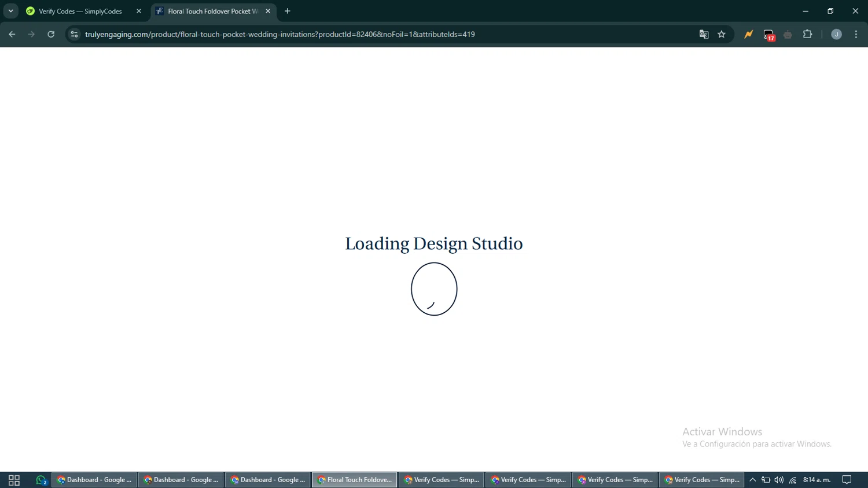View site information icon in address bar
The width and height of the screenshot is (868, 488).
pos(74,34)
